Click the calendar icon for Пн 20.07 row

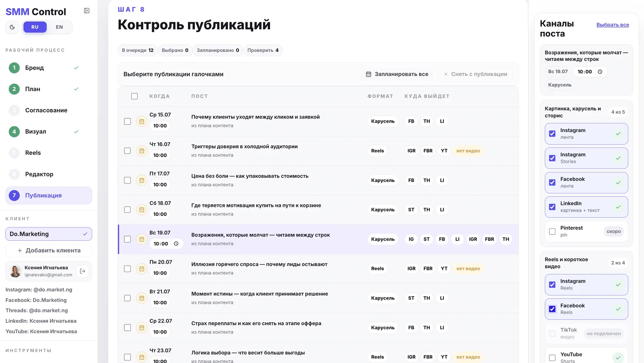tap(142, 269)
